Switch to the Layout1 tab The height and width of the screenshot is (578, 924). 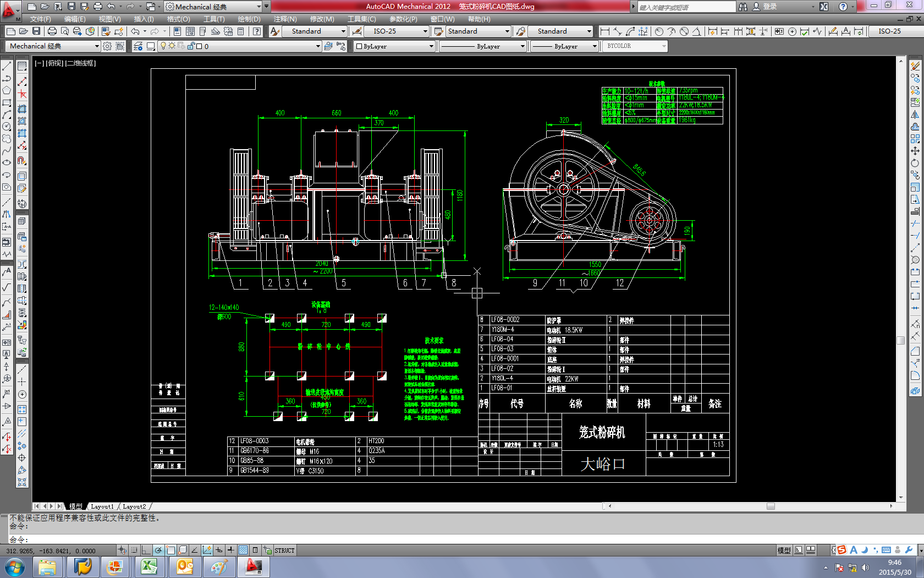pyautogui.click(x=103, y=506)
